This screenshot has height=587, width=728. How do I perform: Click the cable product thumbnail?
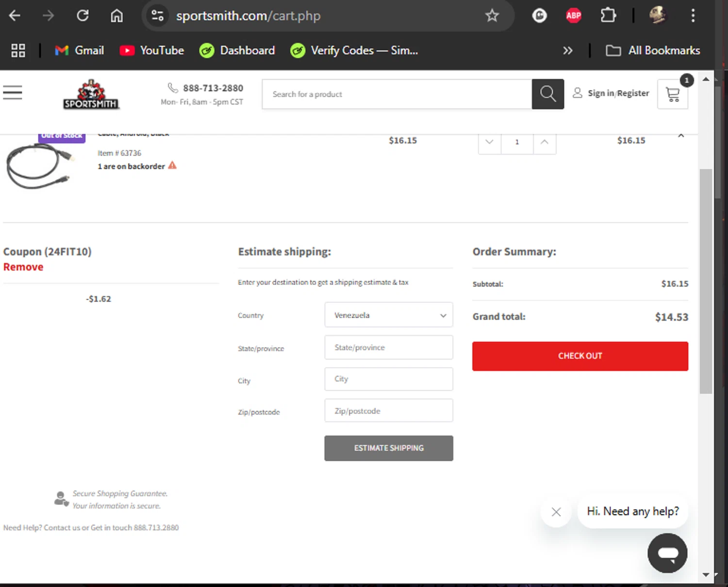(x=40, y=166)
